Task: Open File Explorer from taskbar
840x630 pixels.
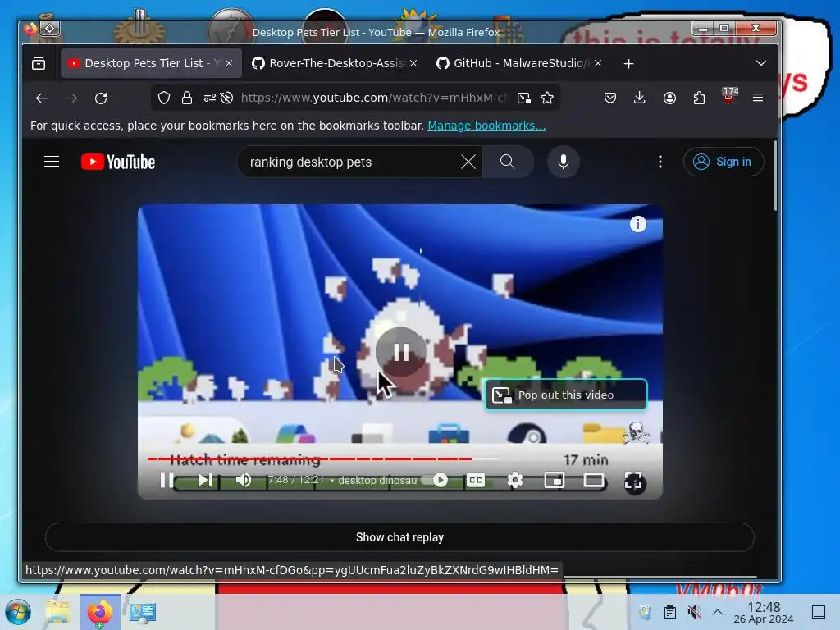Action: point(57,612)
